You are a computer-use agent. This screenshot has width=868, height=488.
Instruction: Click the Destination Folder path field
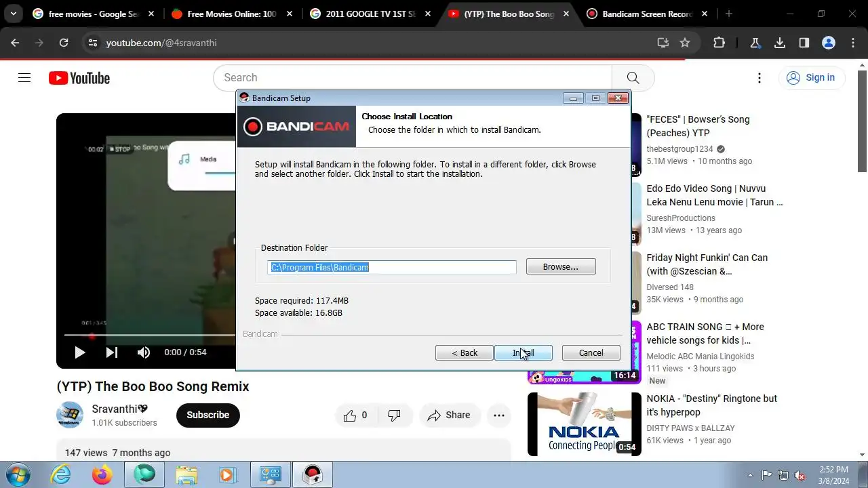391,267
